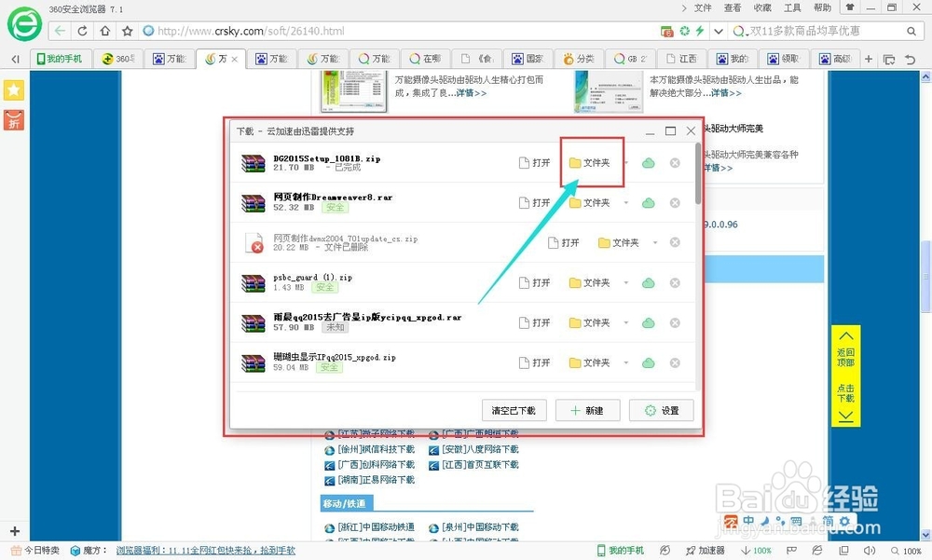The width and height of the screenshot is (932, 560).
Task: Open dropdown arrow for dwmx2004 update row
Action: coord(655,242)
